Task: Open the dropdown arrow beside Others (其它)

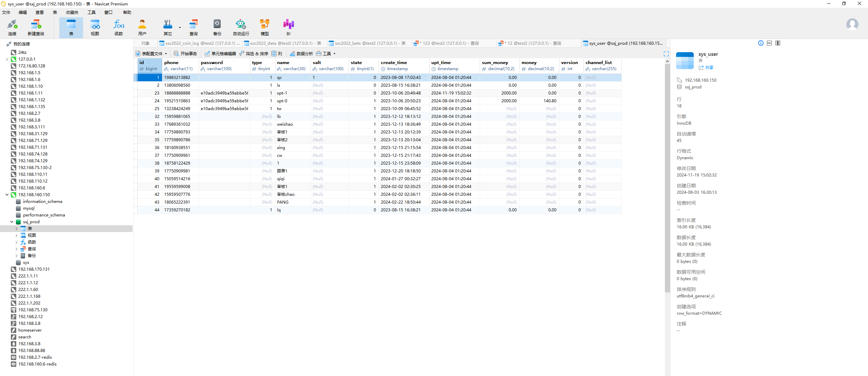Action: point(180,27)
